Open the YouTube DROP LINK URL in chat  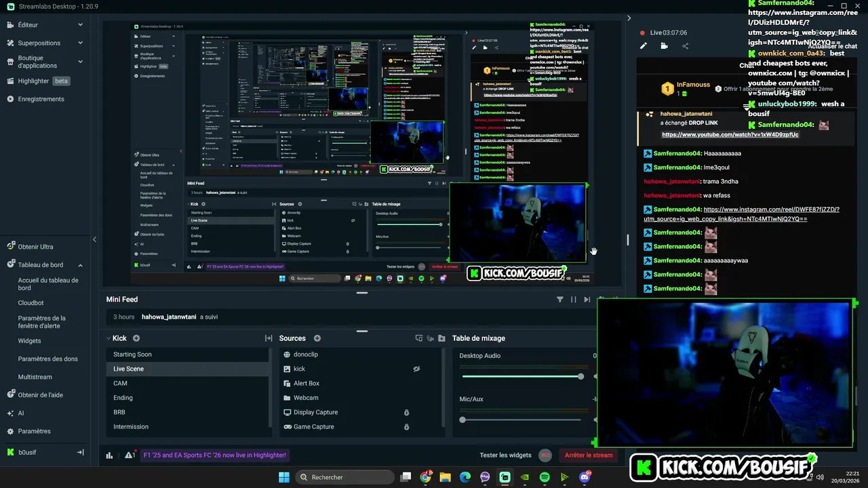click(730, 134)
